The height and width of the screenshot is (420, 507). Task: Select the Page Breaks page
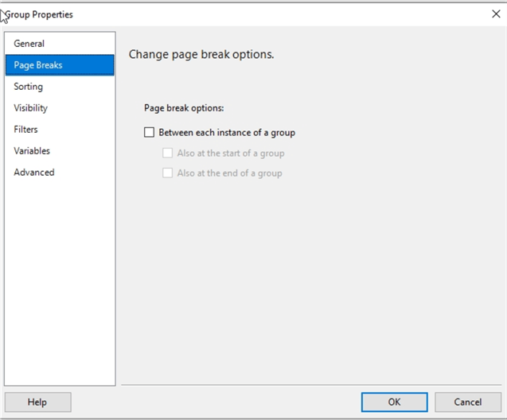pyautogui.click(x=60, y=65)
